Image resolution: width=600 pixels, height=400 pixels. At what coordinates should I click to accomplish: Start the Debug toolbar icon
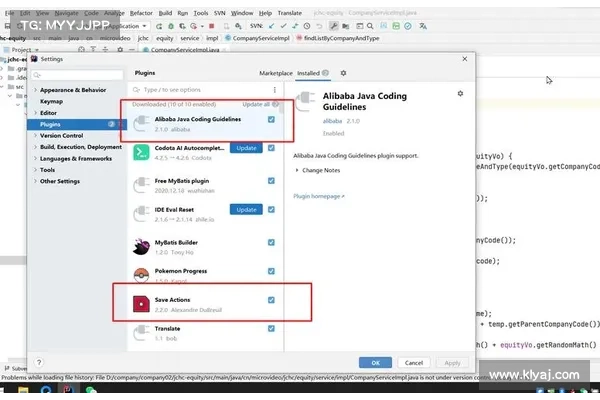point(171,26)
